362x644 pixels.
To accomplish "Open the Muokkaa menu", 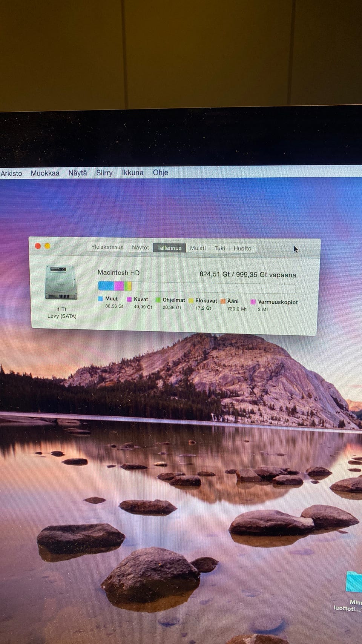I will [45, 173].
